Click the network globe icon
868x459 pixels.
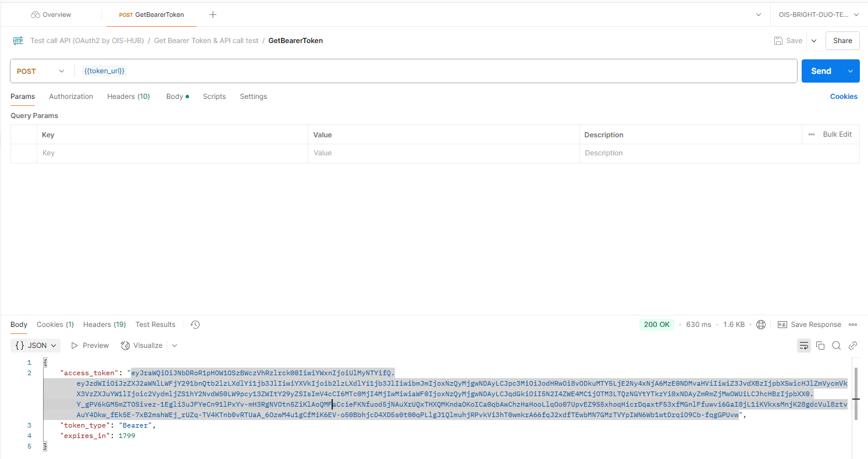(761, 325)
